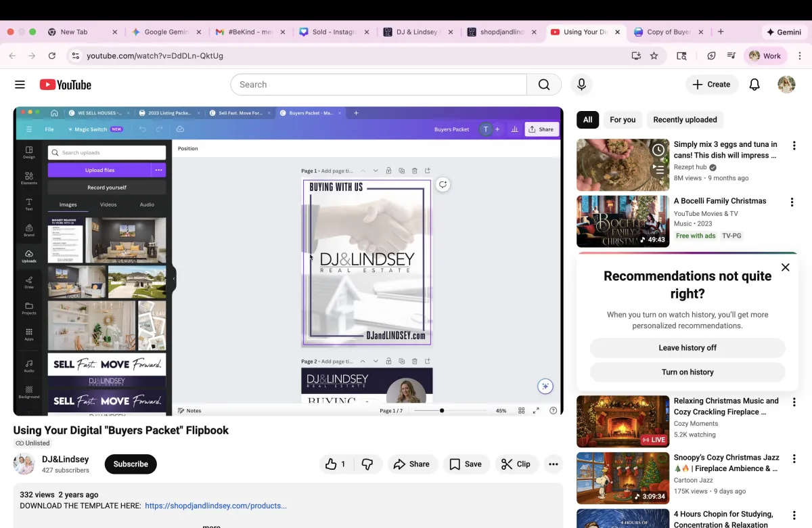
Task: Reload the page in Chrome
Action: point(52,56)
